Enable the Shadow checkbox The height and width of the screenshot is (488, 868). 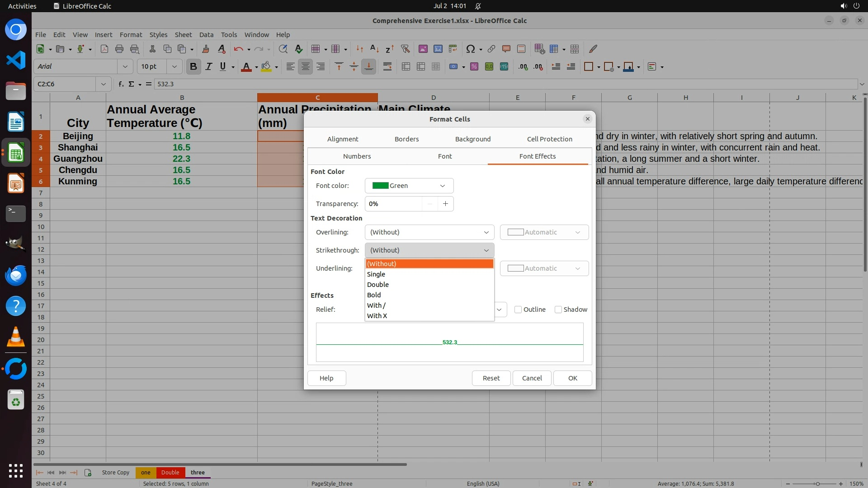pyautogui.click(x=558, y=310)
